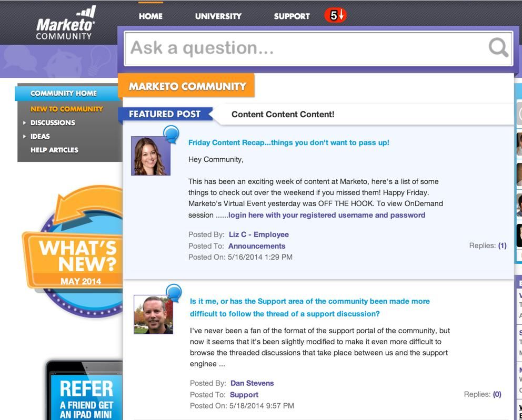Click the speech bubble icon on Dan's avatar
The image size is (522, 420).
coord(174,293)
